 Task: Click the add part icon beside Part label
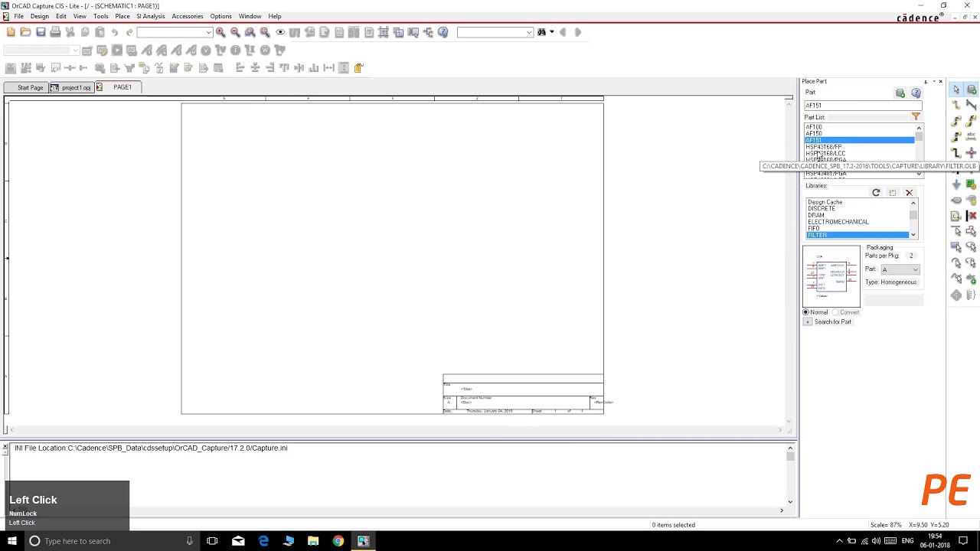[900, 93]
